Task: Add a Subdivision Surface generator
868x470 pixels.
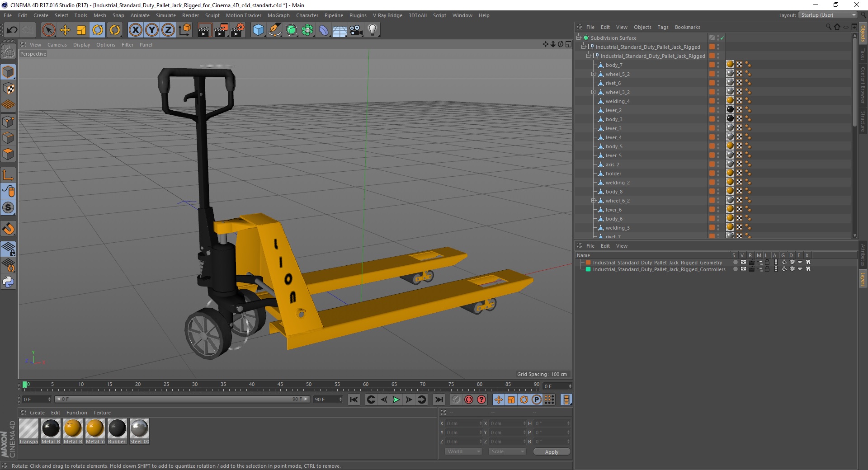Action: 291,30
